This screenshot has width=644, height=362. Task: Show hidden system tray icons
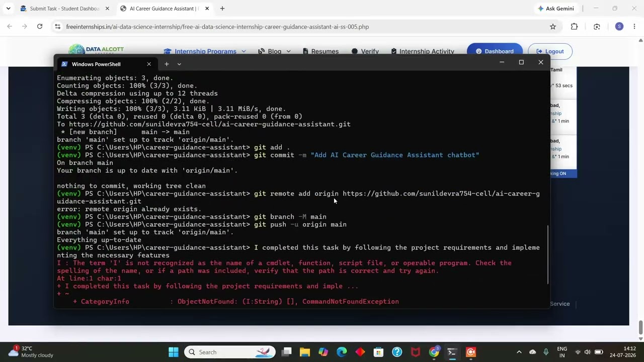pyautogui.click(x=519, y=352)
